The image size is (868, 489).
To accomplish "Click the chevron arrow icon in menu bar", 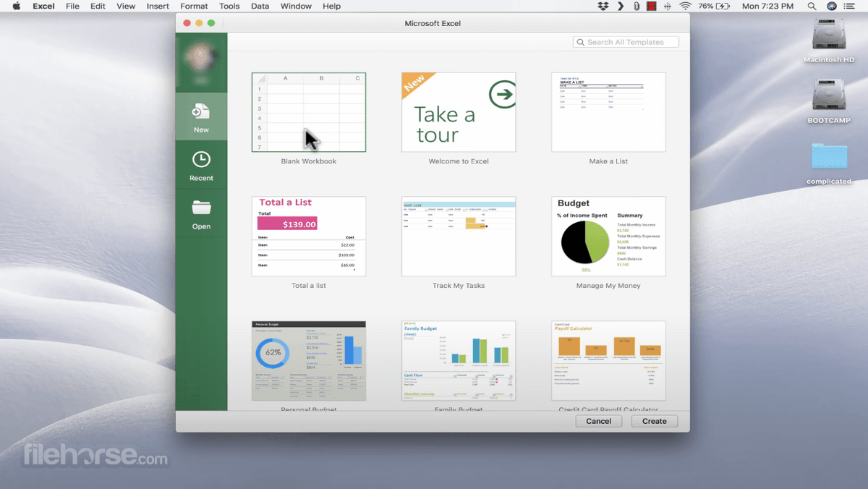I will [621, 7].
